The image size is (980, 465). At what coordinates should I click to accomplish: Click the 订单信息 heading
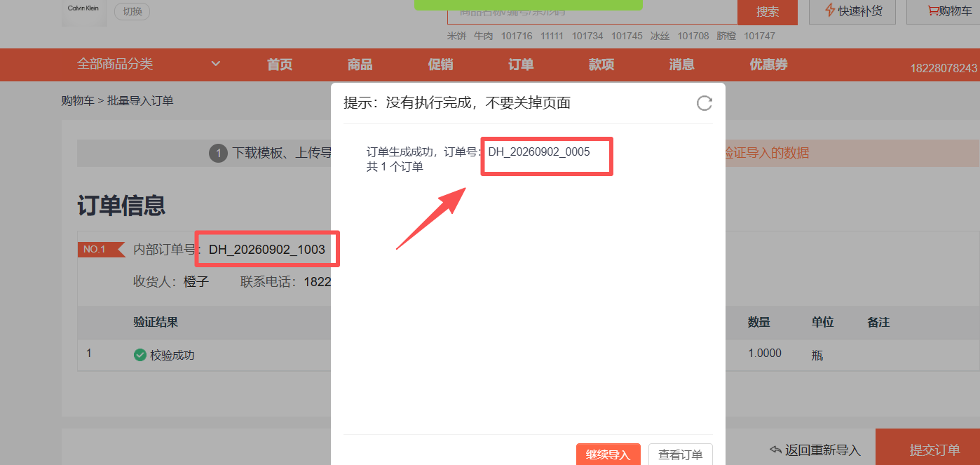coord(121,205)
